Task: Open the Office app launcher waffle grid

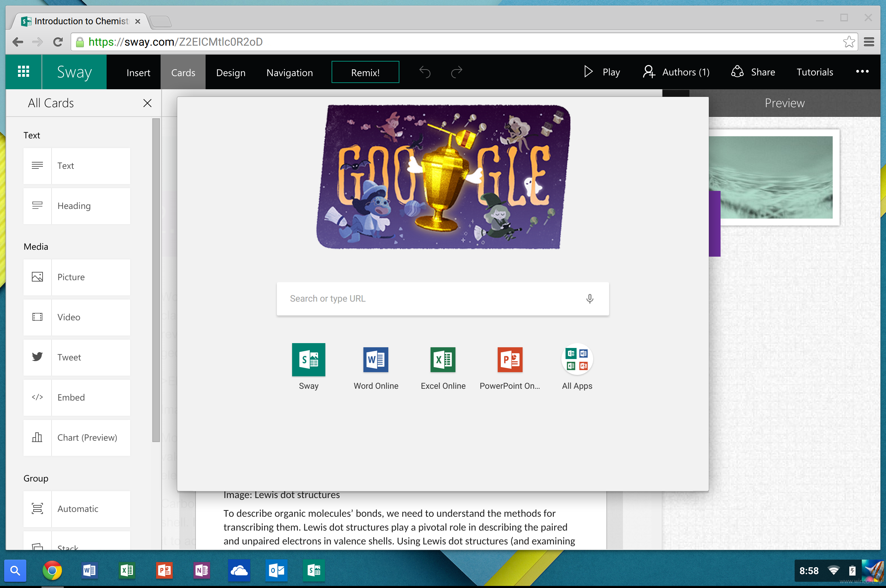Action: coord(23,72)
